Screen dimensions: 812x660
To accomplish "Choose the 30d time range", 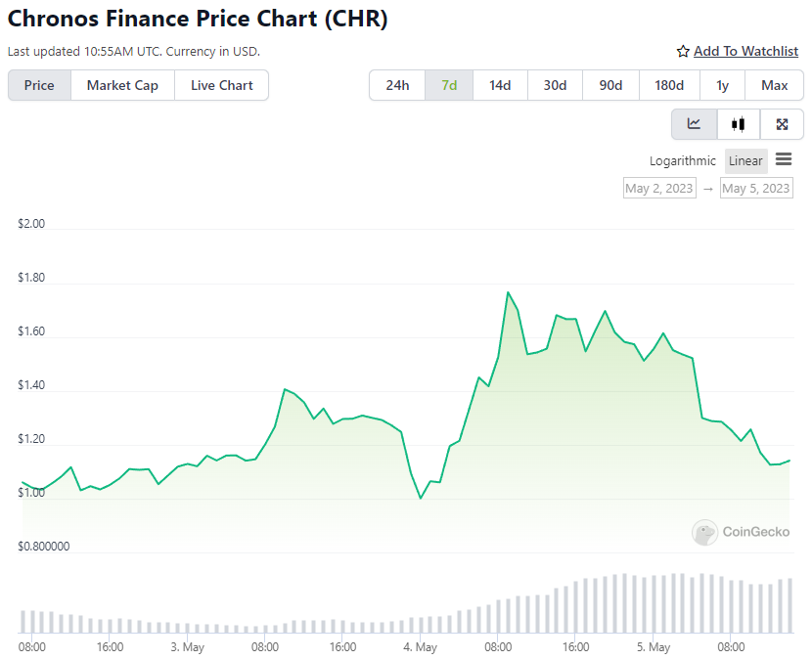I will pyautogui.click(x=555, y=85).
